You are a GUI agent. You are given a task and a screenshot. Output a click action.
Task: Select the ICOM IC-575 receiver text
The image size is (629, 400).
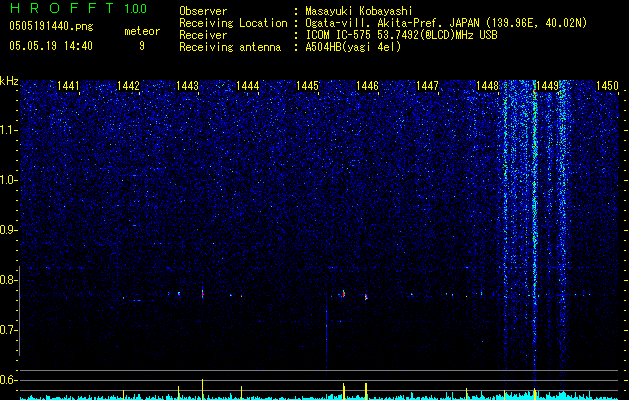[401, 35]
